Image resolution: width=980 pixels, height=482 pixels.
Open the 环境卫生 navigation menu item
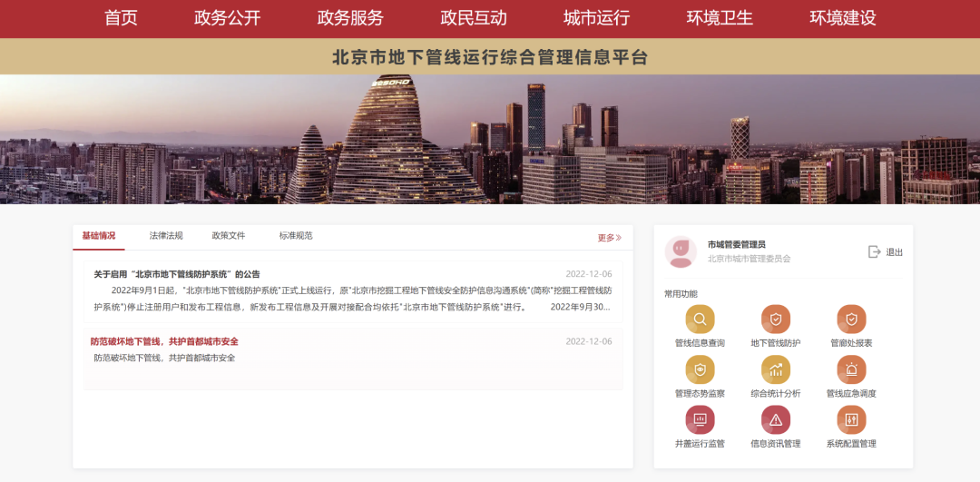pos(720,18)
